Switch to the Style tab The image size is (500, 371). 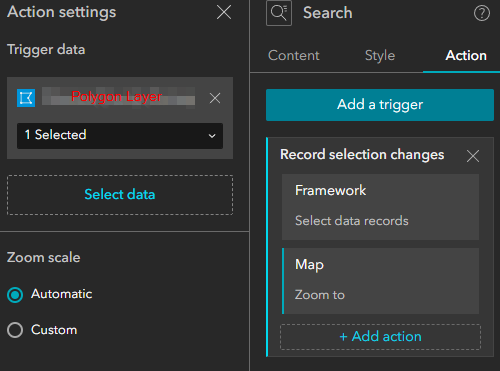pyautogui.click(x=380, y=56)
